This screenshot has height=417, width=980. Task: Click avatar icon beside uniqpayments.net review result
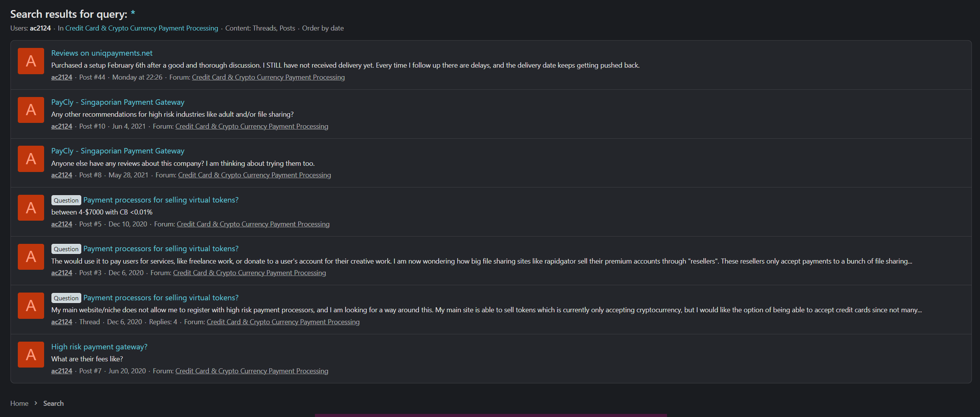[31, 61]
